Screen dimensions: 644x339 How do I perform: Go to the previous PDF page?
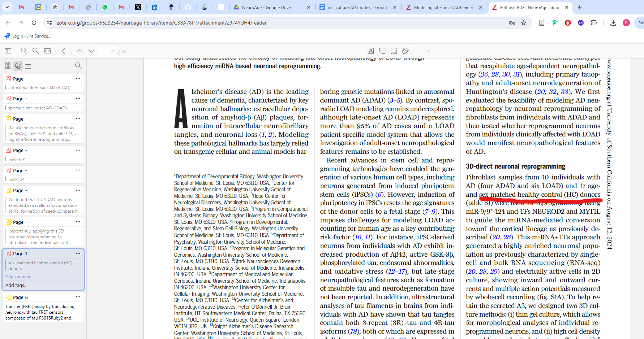point(80,51)
